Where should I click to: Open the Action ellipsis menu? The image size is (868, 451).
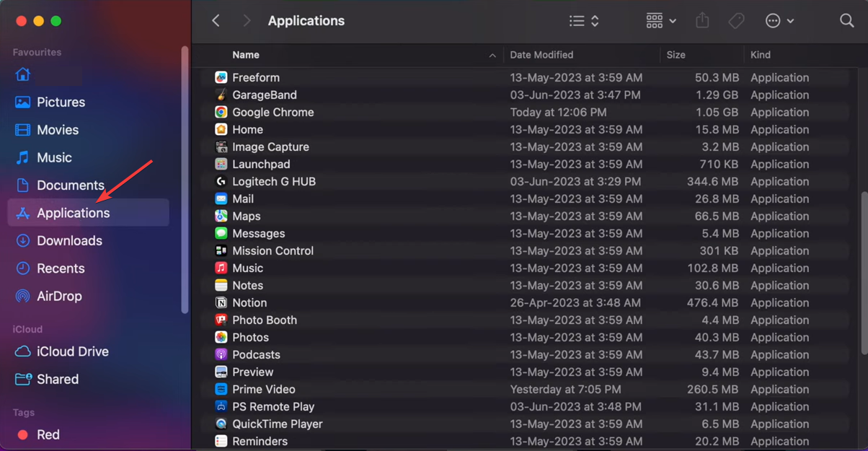click(x=779, y=21)
